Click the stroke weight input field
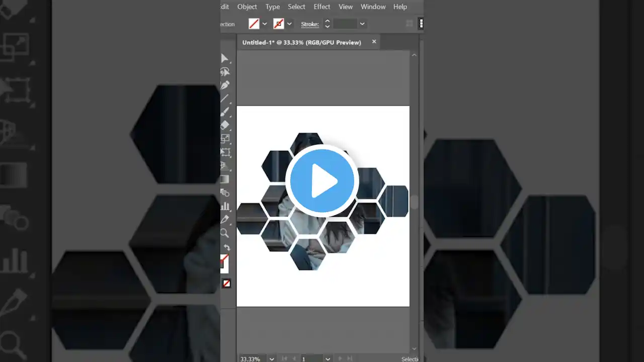Image resolution: width=644 pixels, height=362 pixels. [x=345, y=24]
